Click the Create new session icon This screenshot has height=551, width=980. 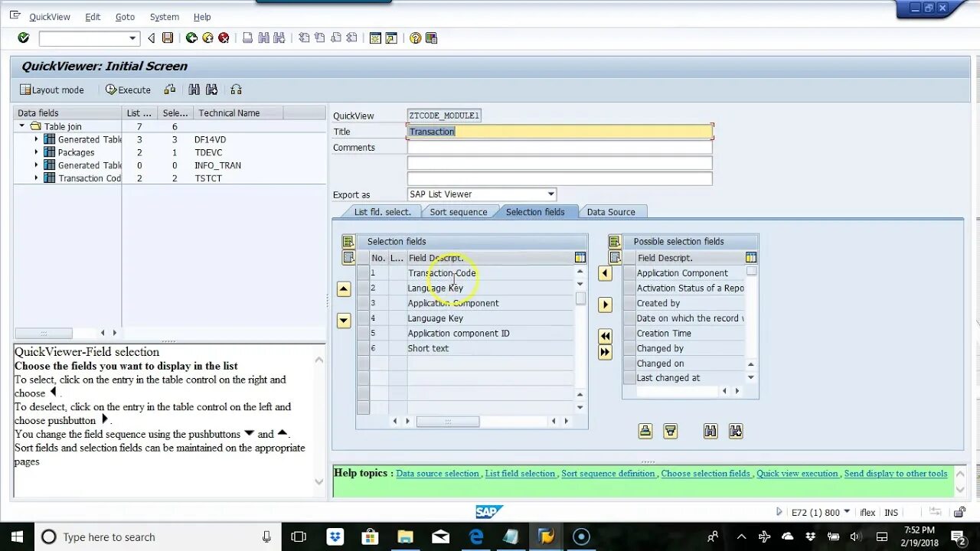[x=375, y=37]
